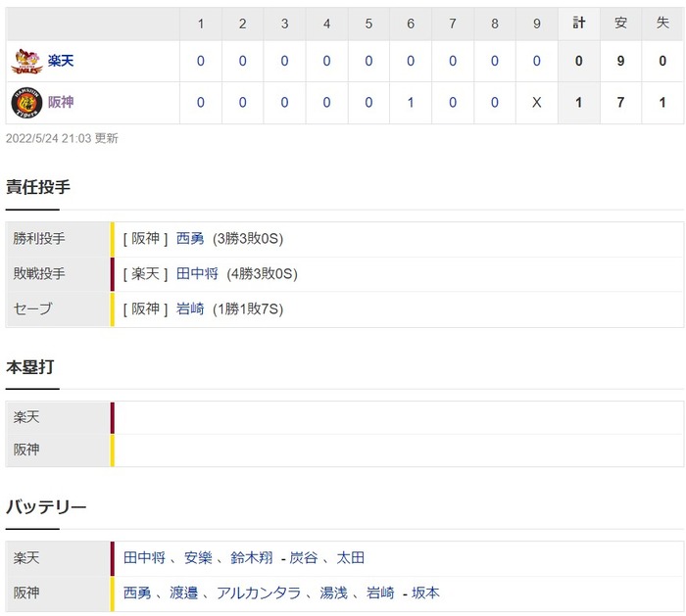Open catcher 炭谷 player link

coord(303,558)
